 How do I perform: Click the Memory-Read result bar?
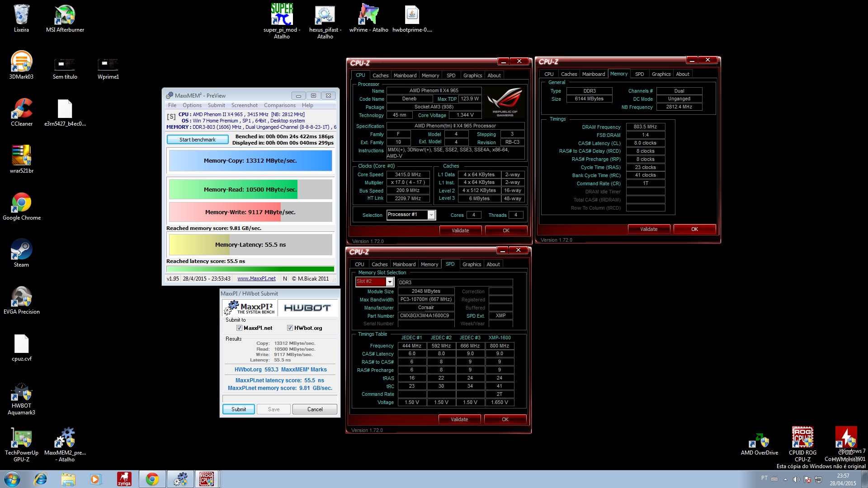pyautogui.click(x=250, y=189)
